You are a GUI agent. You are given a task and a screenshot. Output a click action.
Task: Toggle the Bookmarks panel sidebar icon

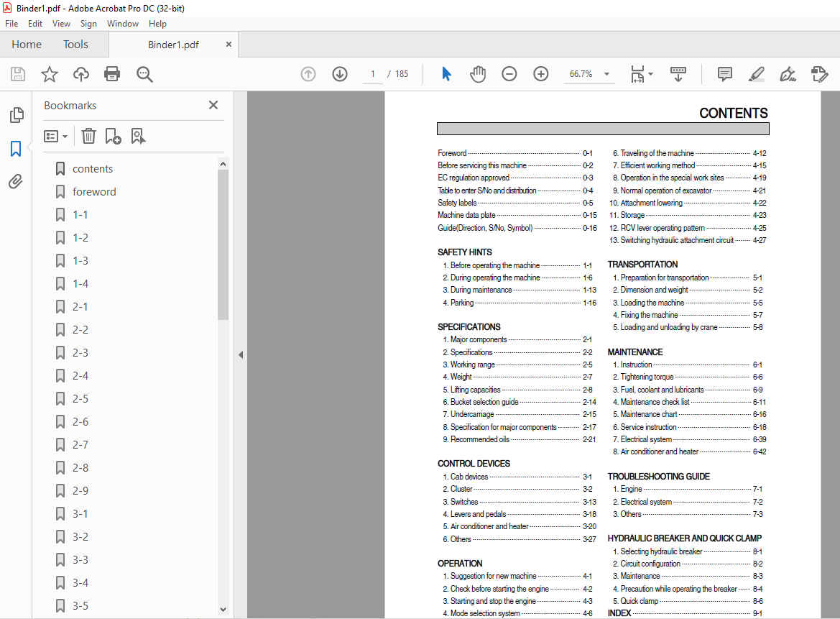coord(16,149)
